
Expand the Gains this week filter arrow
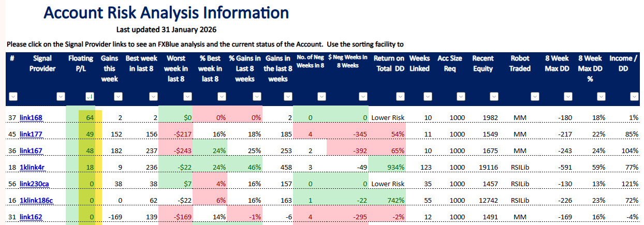click(x=118, y=96)
